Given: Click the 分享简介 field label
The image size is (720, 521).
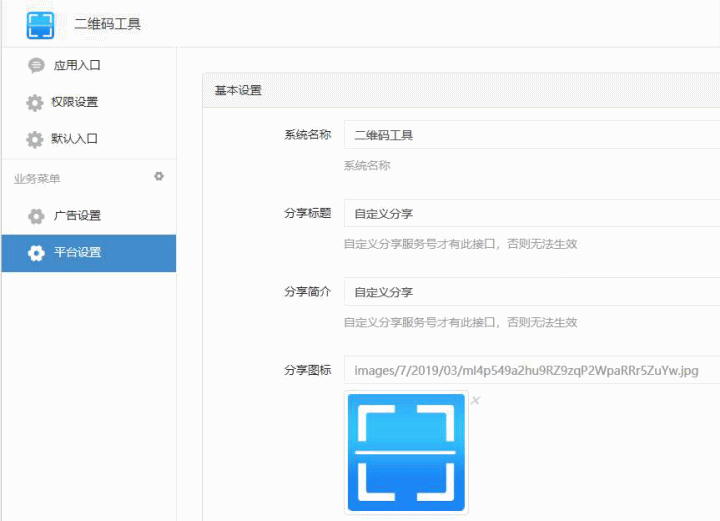Looking at the screenshot, I should point(308,291).
